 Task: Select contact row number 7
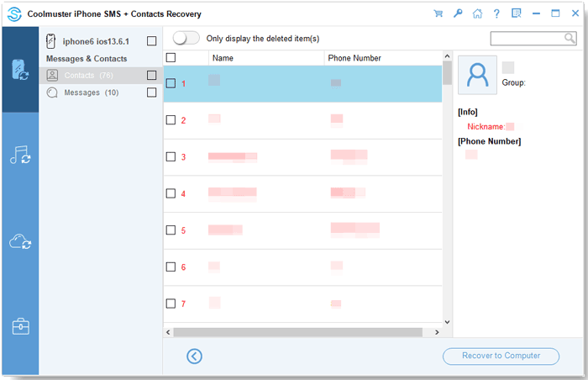coord(302,303)
